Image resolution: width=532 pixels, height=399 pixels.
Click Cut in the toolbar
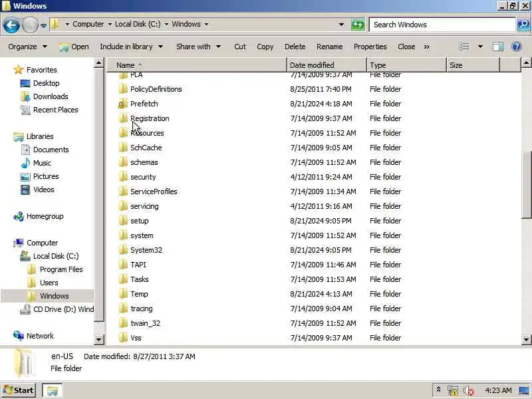pyautogui.click(x=240, y=47)
